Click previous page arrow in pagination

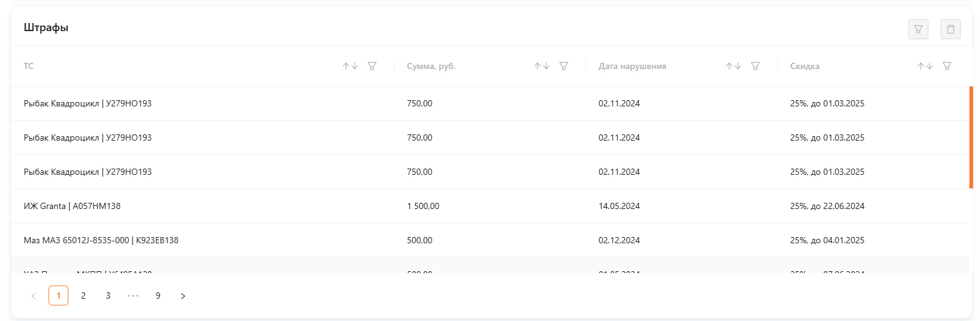(34, 295)
